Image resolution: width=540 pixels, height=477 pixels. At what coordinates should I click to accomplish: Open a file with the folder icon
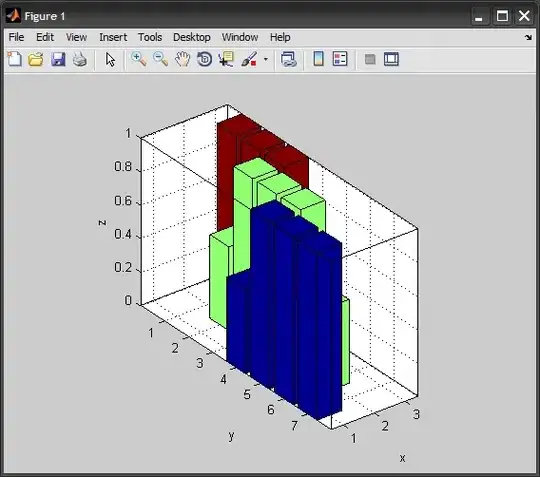point(36,59)
